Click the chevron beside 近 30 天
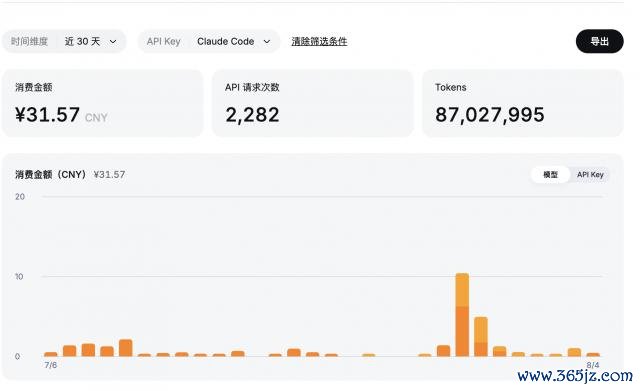This screenshot has height=391, width=640. tap(113, 42)
